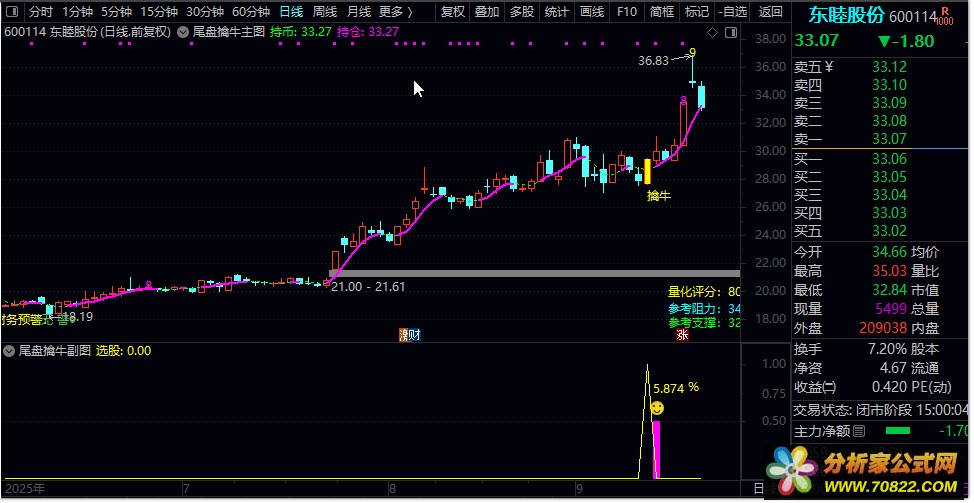974x503 pixels.
Task: Toggle the side panel icon left of 分时
Action: pyautogui.click(x=13, y=11)
